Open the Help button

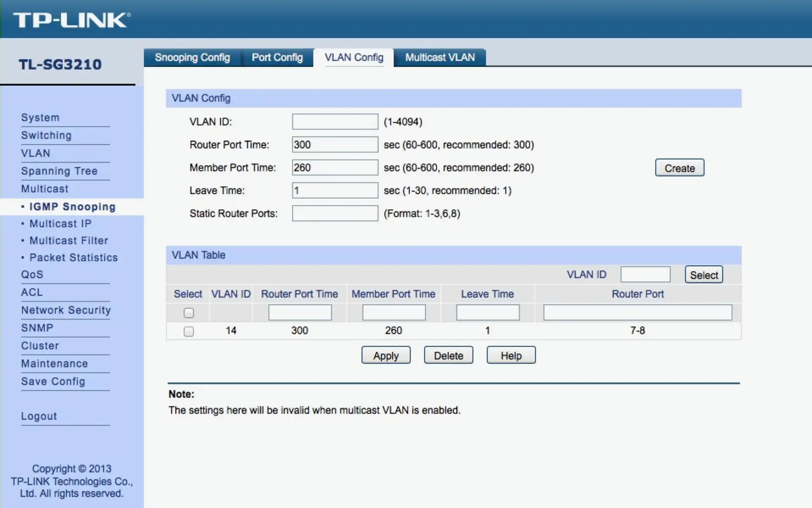(511, 356)
